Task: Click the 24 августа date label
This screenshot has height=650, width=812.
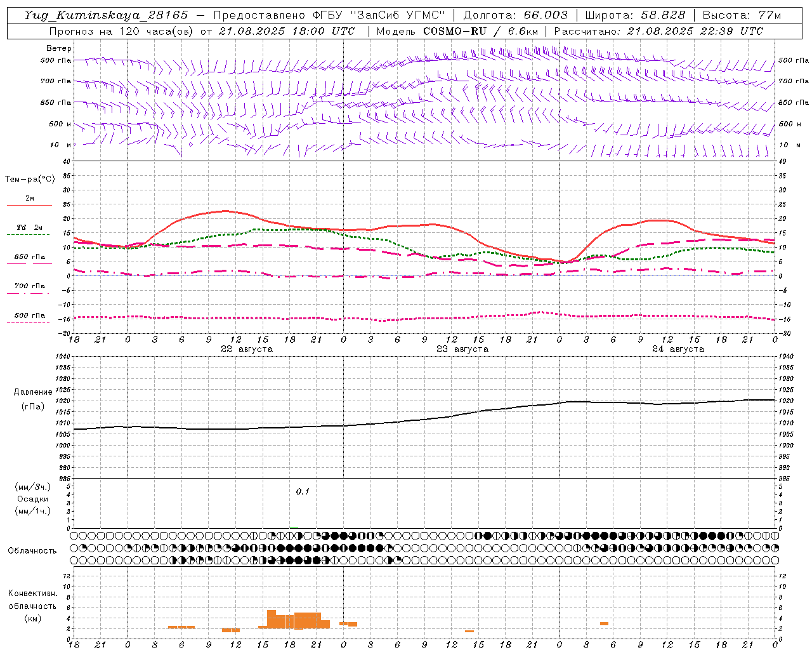Action: click(678, 349)
